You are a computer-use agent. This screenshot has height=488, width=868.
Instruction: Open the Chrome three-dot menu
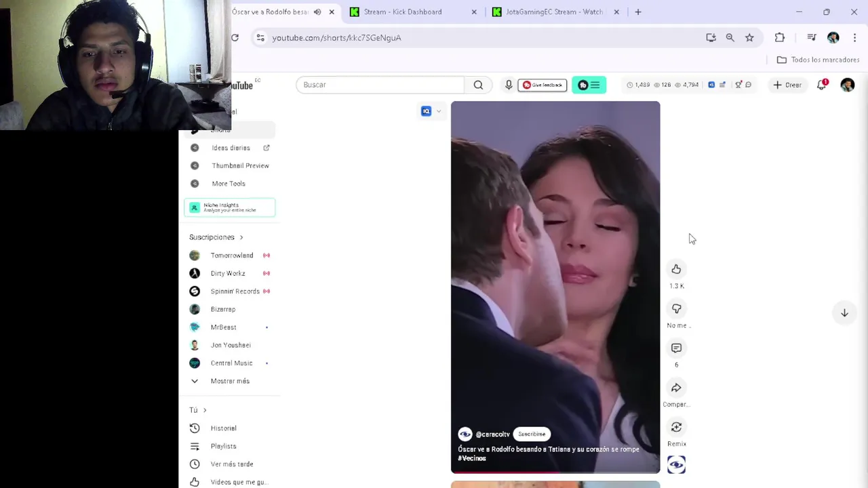(x=854, y=38)
